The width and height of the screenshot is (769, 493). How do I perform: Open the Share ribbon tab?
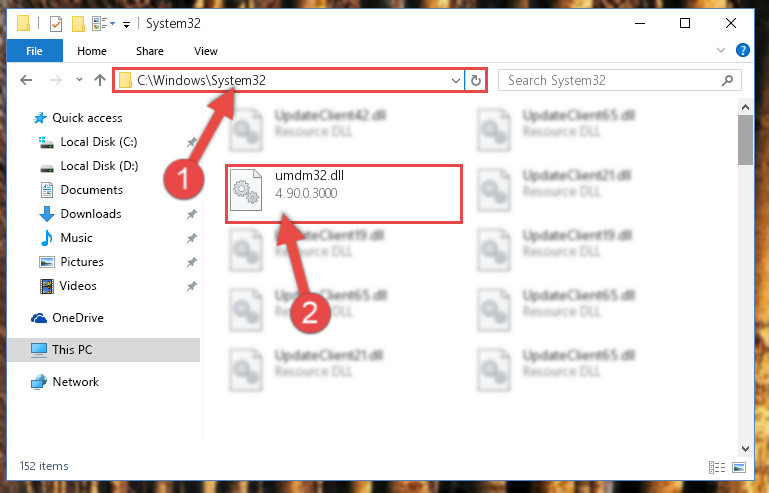[150, 51]
